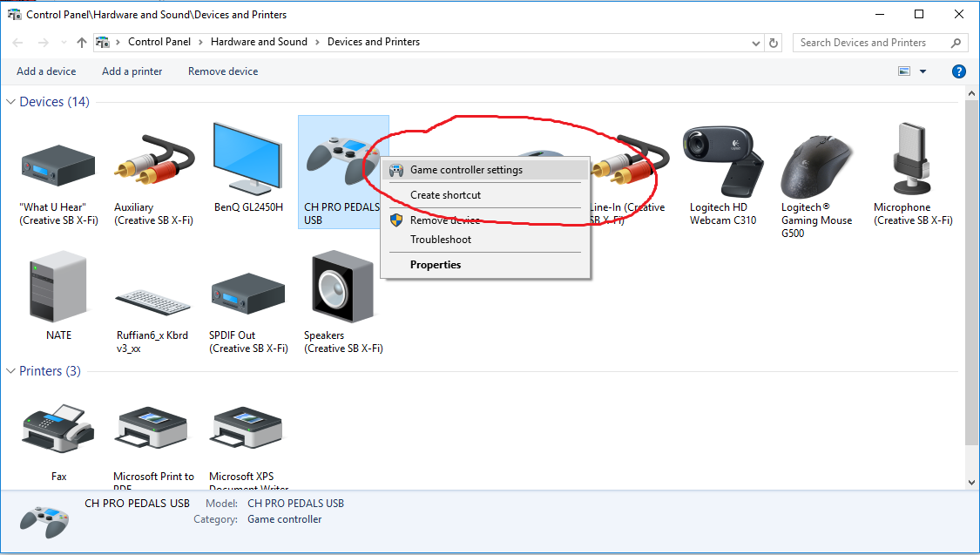The image size is (980, 555).
Task: Select the NATE computer tower icon
Action: [x=58, y=287]
